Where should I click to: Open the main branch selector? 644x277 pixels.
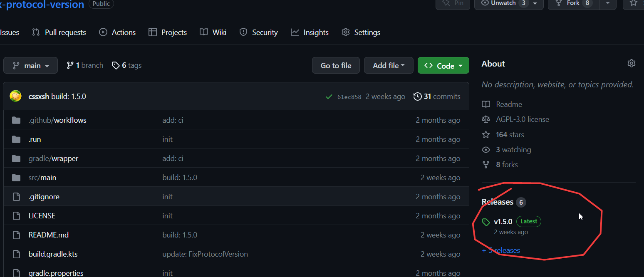[x=30, y=65]
